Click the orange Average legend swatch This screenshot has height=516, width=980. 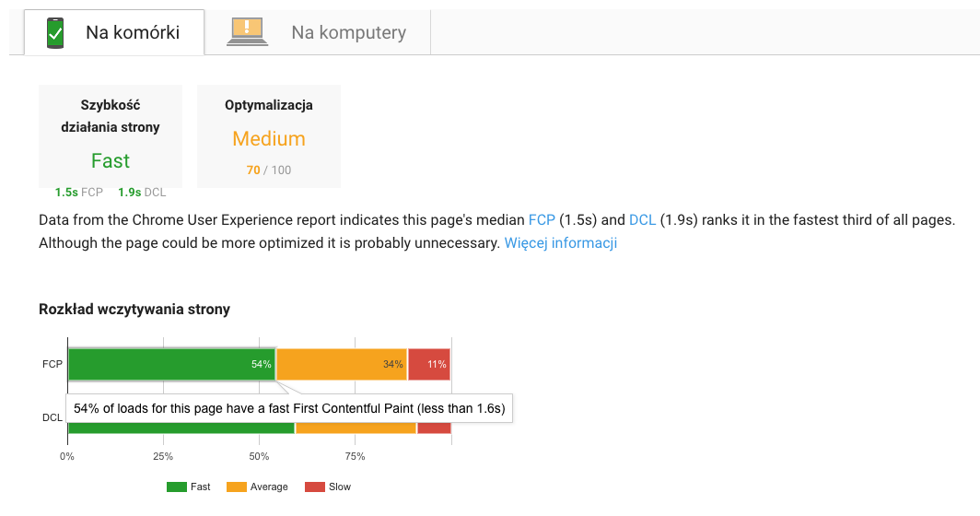pyautogui.click(x=236, y=487)
